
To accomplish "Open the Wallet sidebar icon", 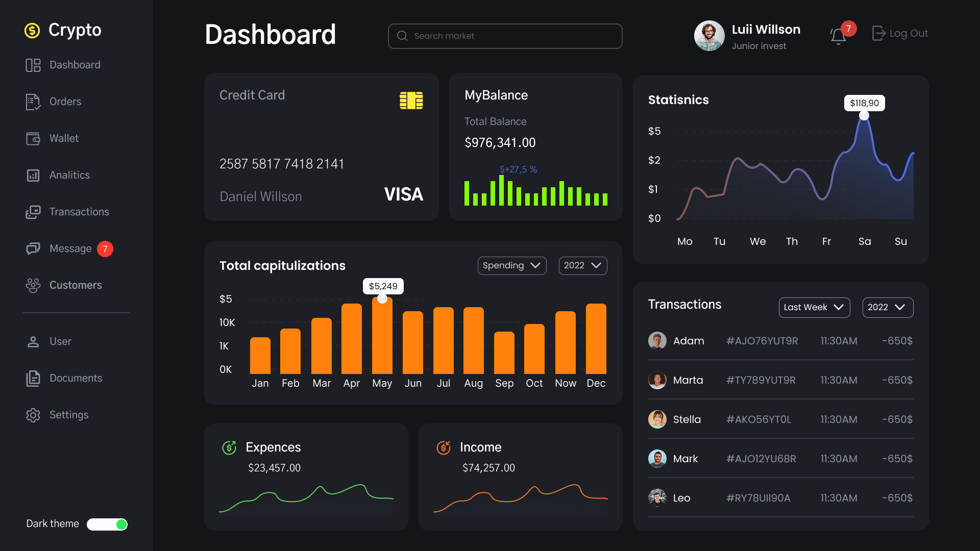I will (33, 138).
